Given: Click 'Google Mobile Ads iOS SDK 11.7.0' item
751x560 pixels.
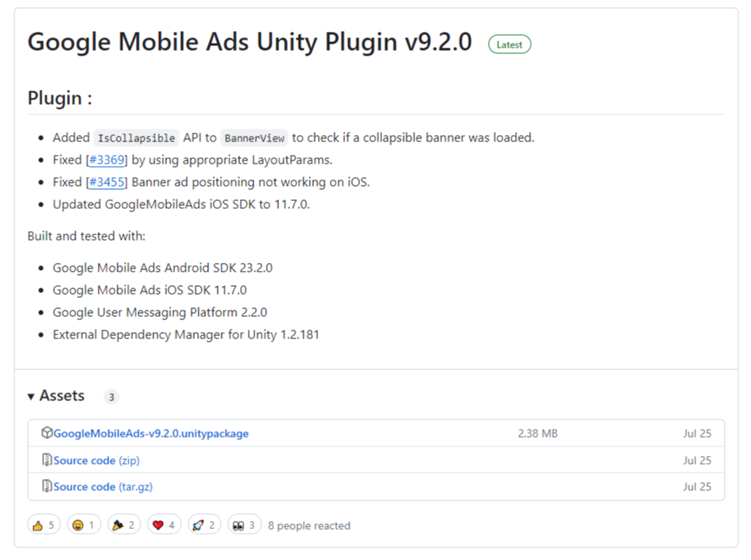Looking at the screenshot, I should 149,290.
